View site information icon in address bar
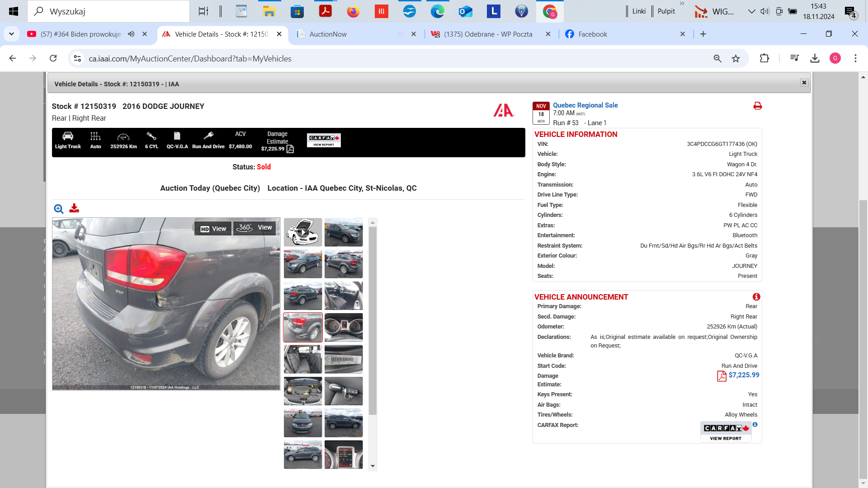Image resolution: width=868 pixels, height=488 pixels. [x=77, y=58]
